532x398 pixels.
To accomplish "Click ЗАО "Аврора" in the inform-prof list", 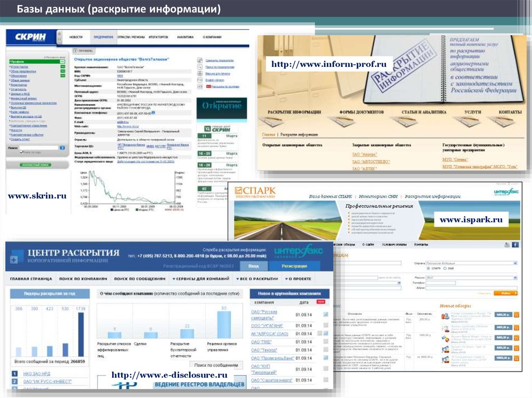I will (364, 154).
